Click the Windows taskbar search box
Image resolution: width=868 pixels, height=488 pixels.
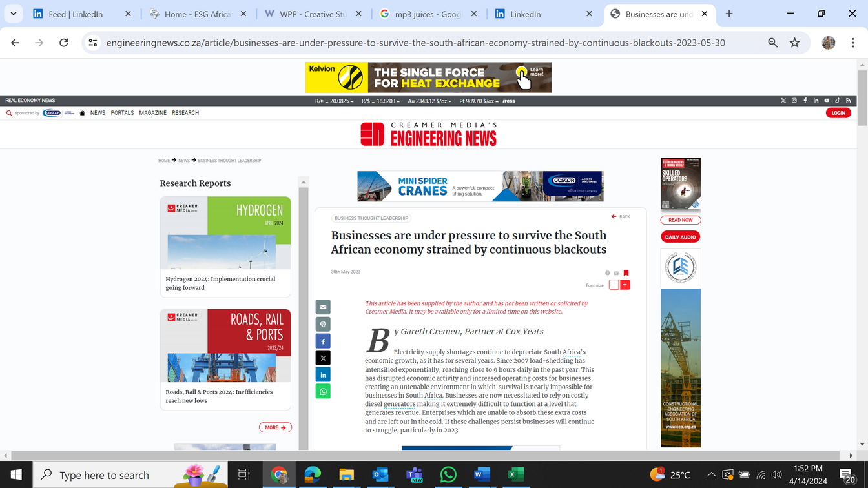click(x=130, y=475)
